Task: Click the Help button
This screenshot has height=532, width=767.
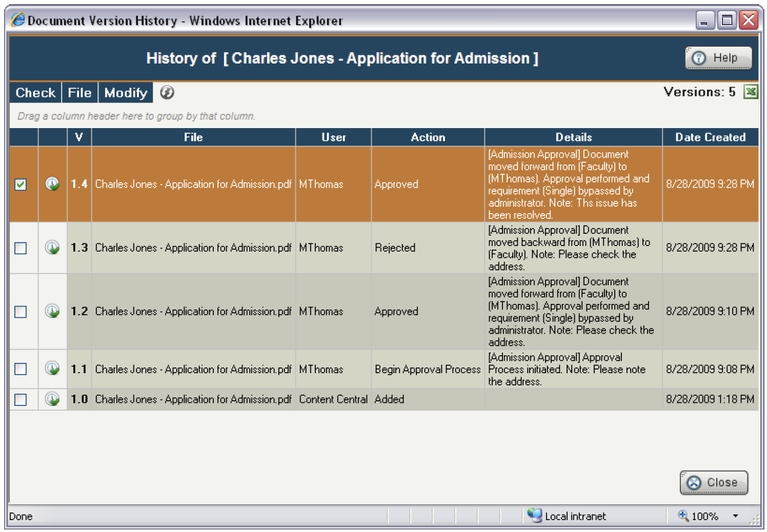Action: (718, 58)
